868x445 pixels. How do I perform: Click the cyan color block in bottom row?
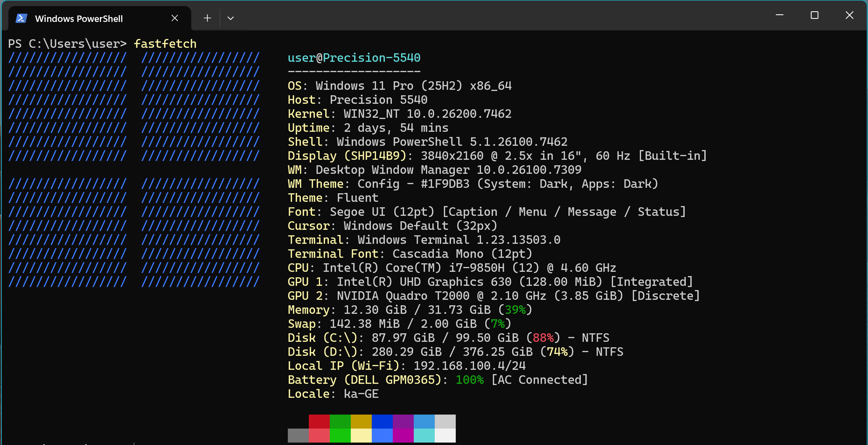424,435
